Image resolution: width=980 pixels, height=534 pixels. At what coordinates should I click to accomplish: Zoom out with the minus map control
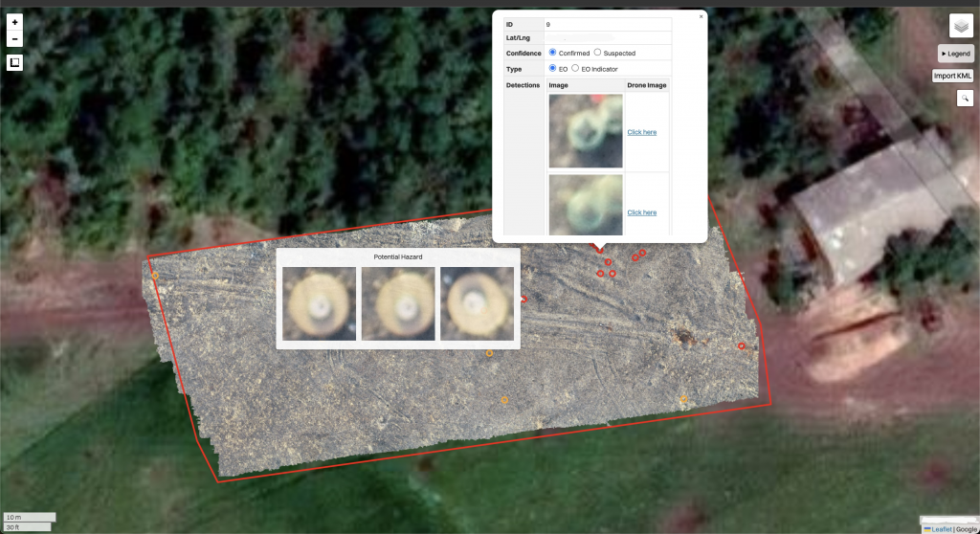[x=15, y=39]
